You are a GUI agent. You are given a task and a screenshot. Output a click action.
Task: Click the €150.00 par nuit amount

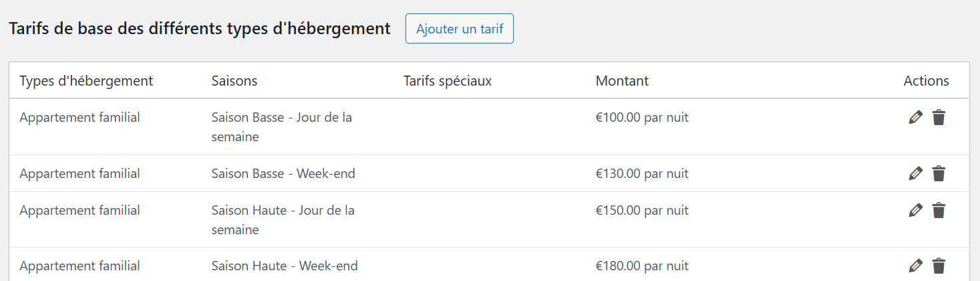[x=641, y=211]
